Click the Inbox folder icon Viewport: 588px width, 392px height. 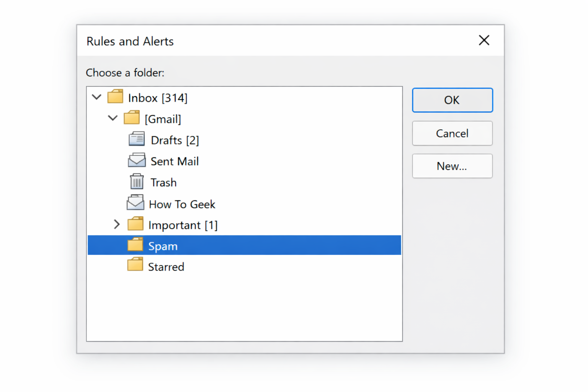(116, 96)
